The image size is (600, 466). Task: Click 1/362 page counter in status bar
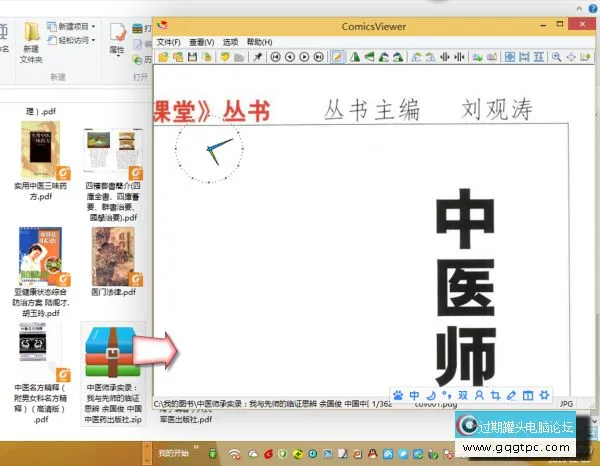[x=382, y=404]
